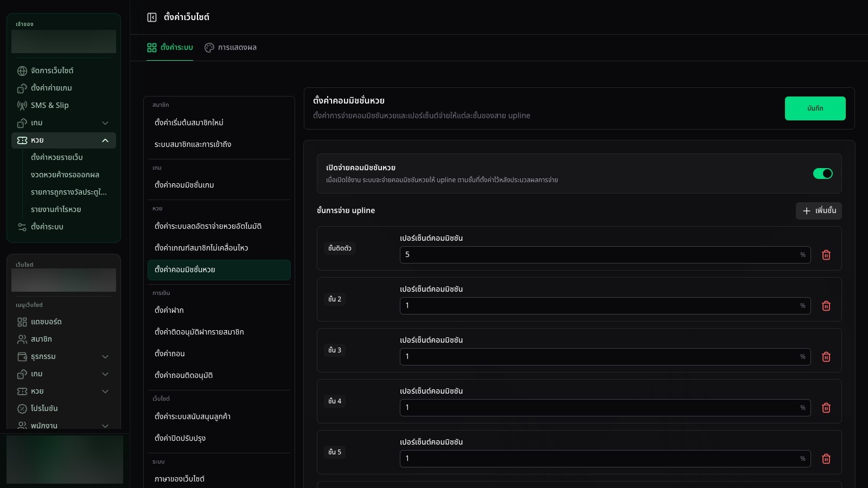Click the ตั้งค่าค่ายเกม icon in sidebar
The image size is (868, 488).
22,88
